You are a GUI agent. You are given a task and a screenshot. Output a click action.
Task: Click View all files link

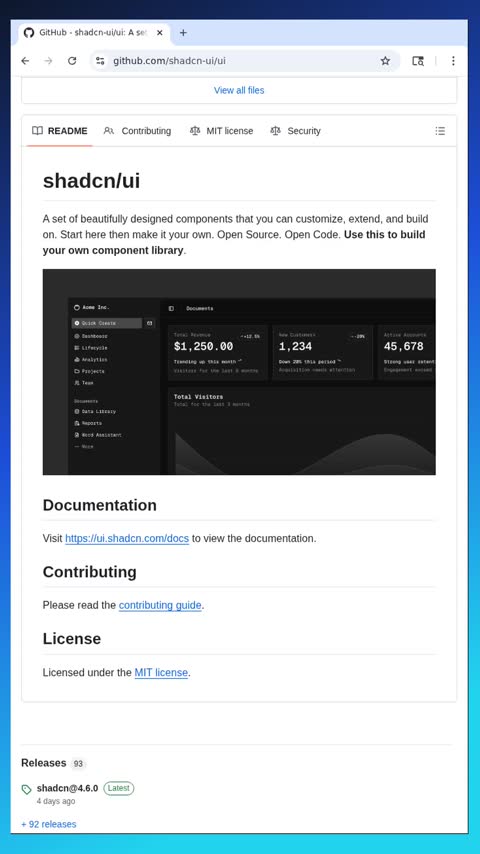coord(239,90)
